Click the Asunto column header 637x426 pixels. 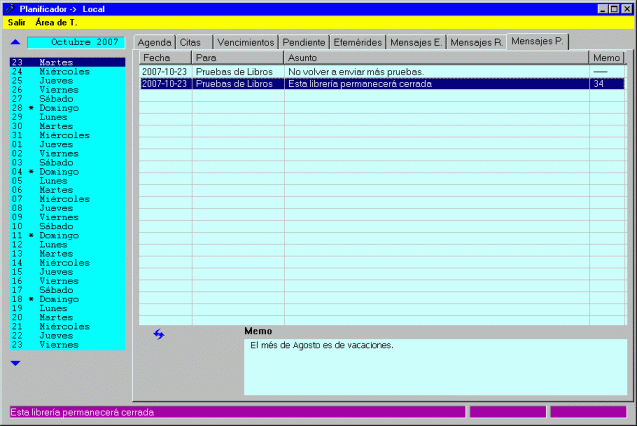tap(435, 58)
